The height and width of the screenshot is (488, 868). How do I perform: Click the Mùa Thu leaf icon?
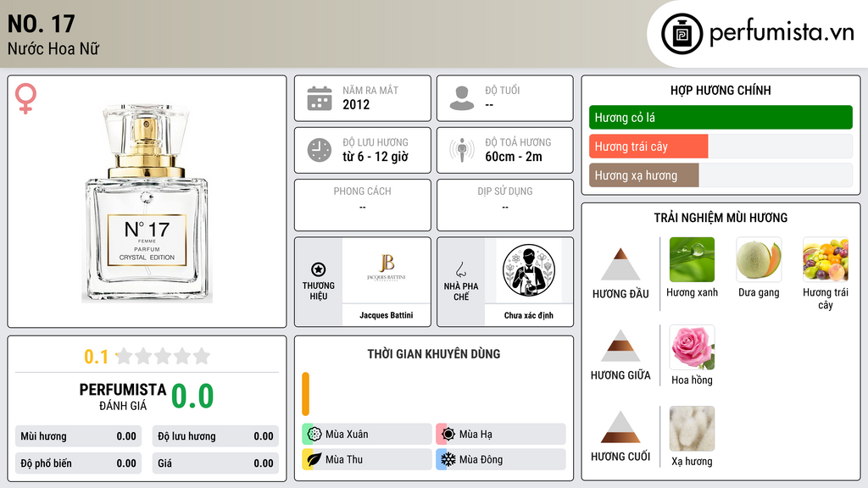coord(314,459)
